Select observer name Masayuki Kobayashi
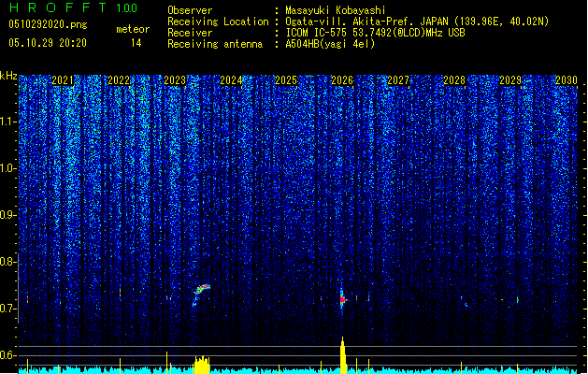 point(336,10)
